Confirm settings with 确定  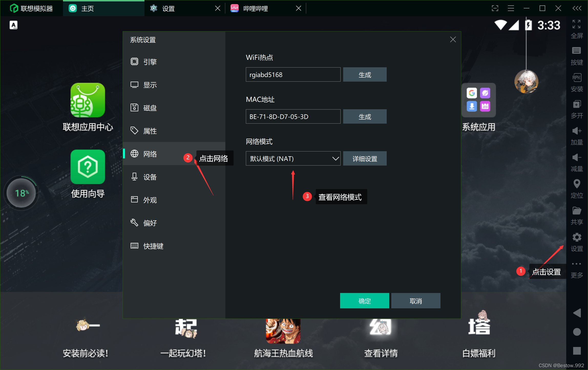point(364,301)
